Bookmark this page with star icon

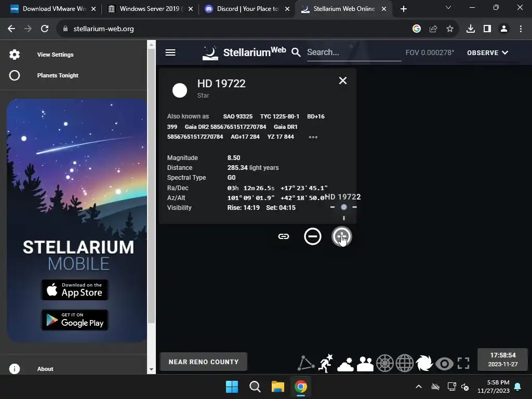click(x=449, y=29)
